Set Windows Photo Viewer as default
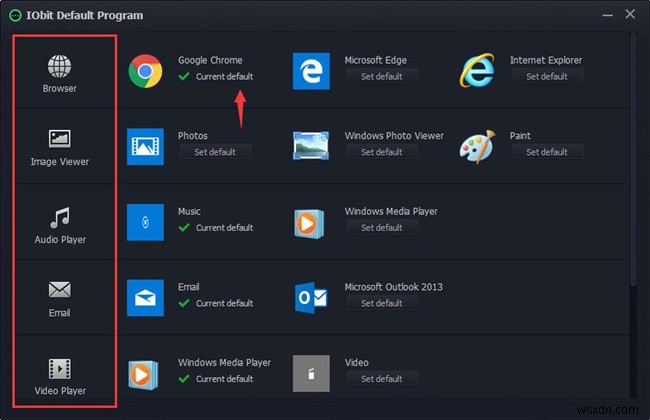The width and height of the screenshot is (650, 420). coord(382,152)
